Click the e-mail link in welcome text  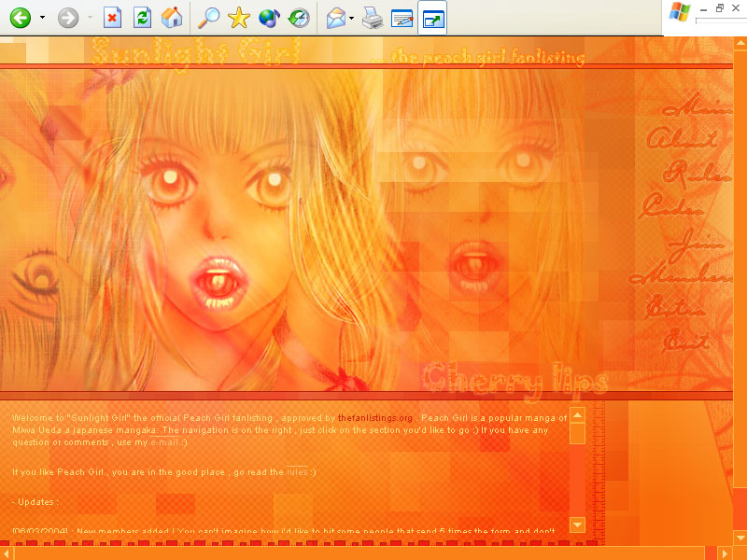pos(164,441)
